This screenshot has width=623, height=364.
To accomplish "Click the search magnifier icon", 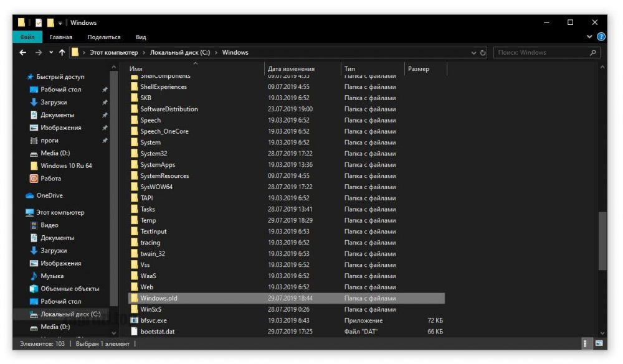I will [593, 53].
